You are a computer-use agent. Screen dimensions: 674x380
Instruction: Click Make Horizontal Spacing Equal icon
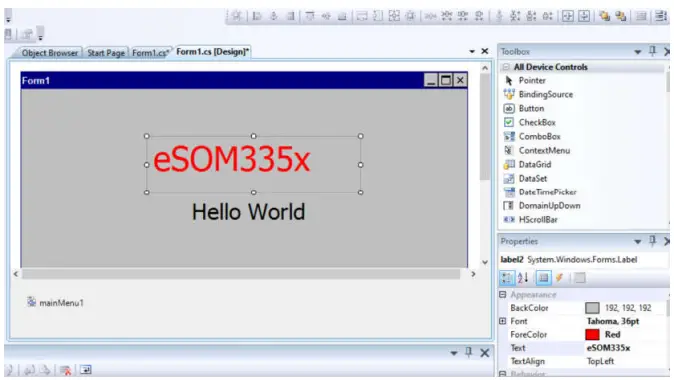pyautogui.click(x=430, y=16)
